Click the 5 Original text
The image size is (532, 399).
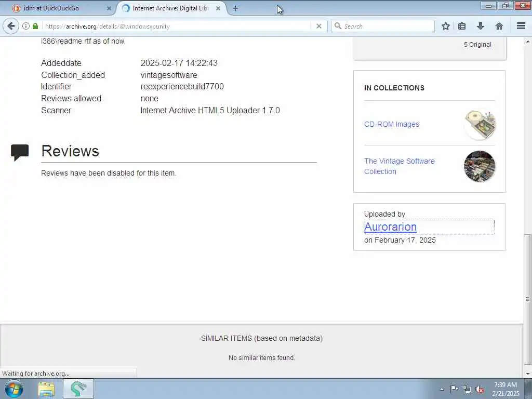coord(477,45)
